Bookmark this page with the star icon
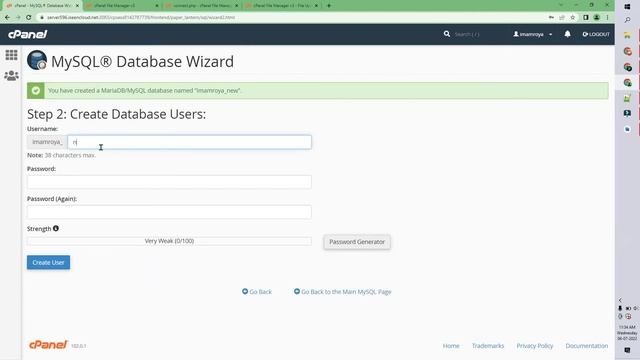640x360 pixels. [x=573, y=18]
